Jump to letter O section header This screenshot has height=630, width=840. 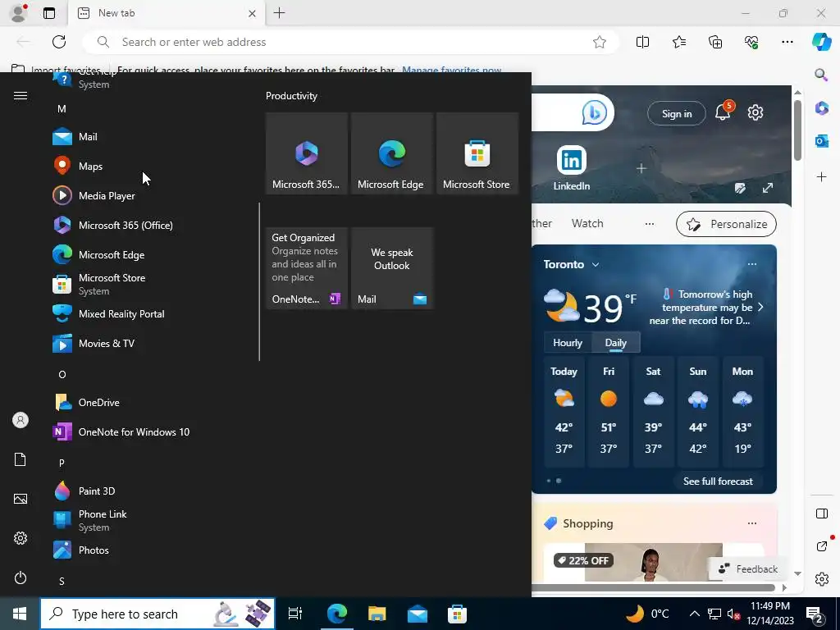click(x=62, y=374)
